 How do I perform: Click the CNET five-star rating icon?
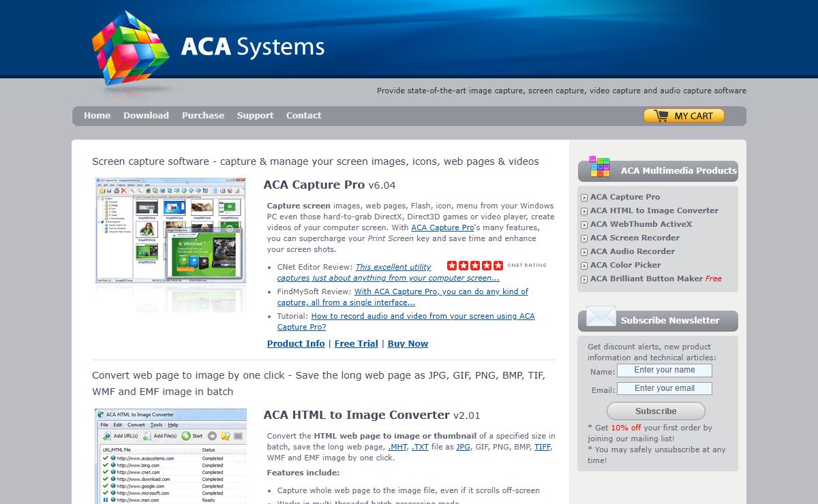click(475, 266)
